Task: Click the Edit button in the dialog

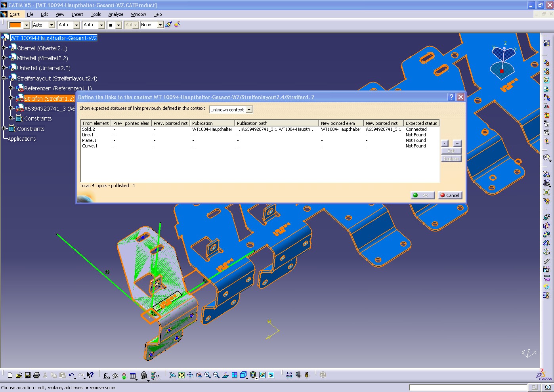Action: [x=451, y=151]
